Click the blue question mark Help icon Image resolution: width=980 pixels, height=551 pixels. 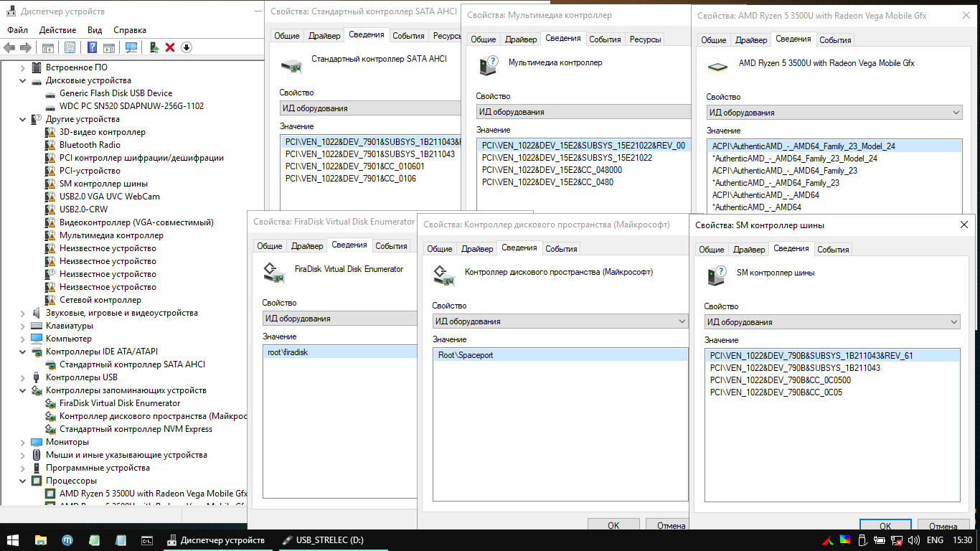(x=92, y=47)
